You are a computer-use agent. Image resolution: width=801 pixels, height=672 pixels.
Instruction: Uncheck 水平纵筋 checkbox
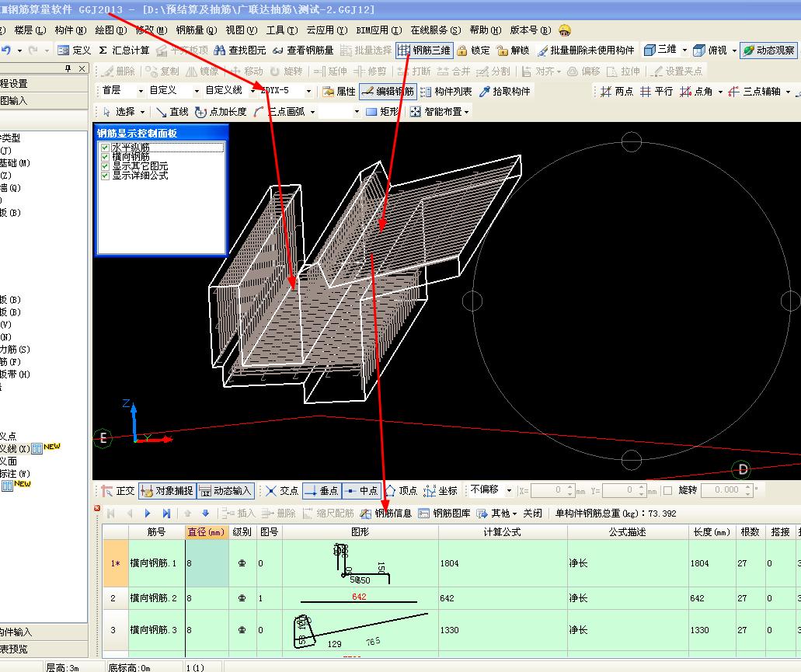click(105, 148)
